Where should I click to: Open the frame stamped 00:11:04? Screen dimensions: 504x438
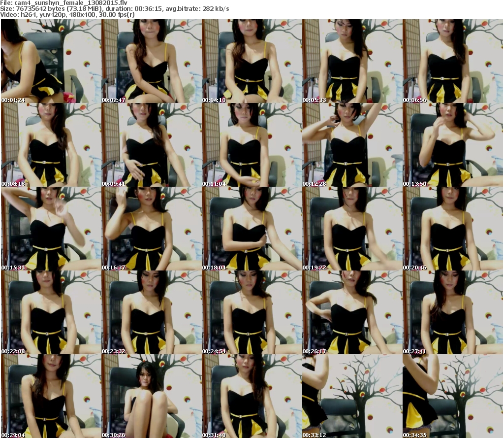(252, 145)
